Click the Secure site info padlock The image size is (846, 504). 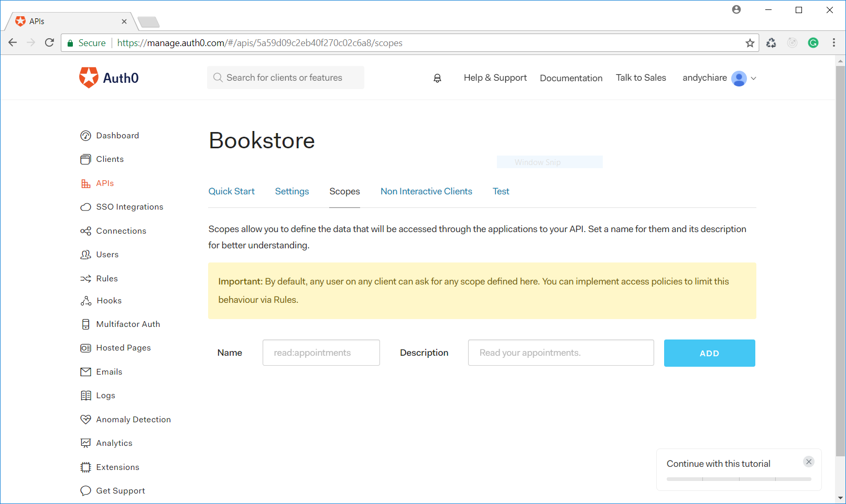[70, 43]
